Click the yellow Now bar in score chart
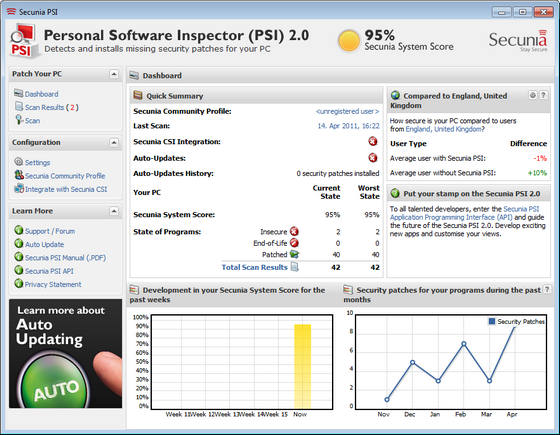Screen dimensions: 560x435 point(302,366)
